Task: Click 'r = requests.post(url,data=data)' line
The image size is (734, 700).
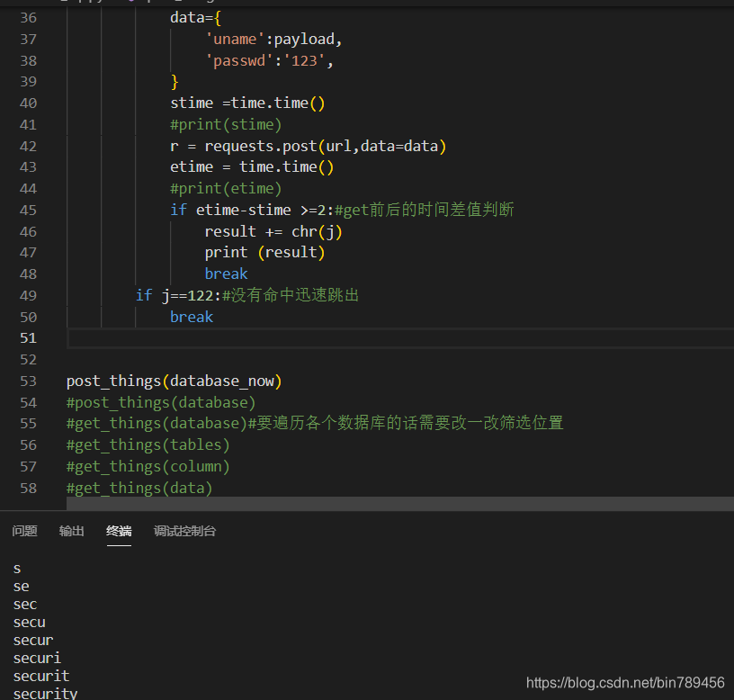Action: tap(308, 146)
